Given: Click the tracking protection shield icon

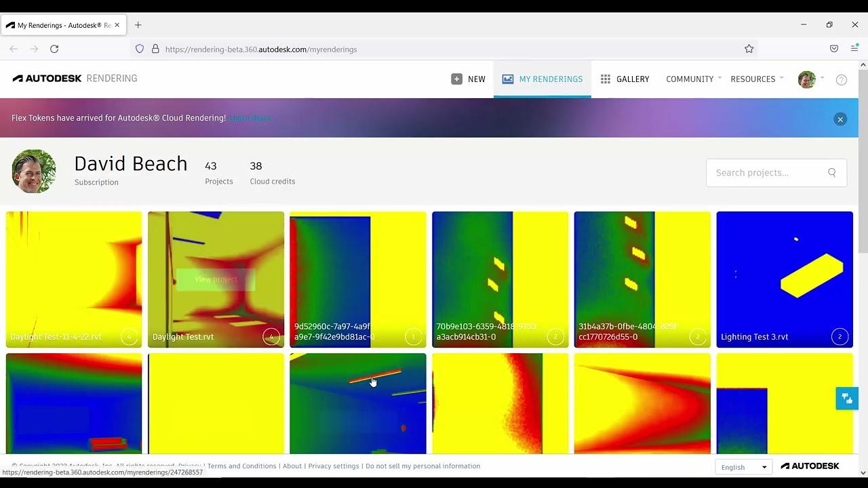Looking at the screenshot, I should 140,49.
